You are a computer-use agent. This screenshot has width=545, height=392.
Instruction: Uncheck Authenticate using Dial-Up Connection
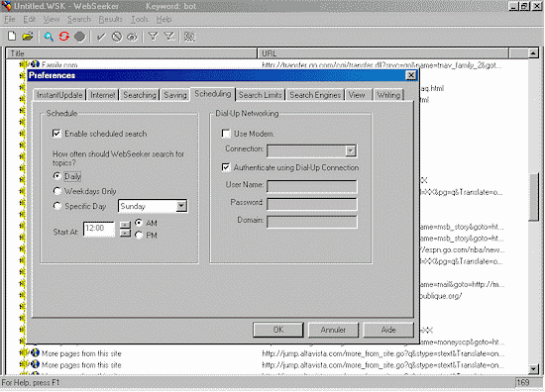pyautogui.click(x=226, y=167)
